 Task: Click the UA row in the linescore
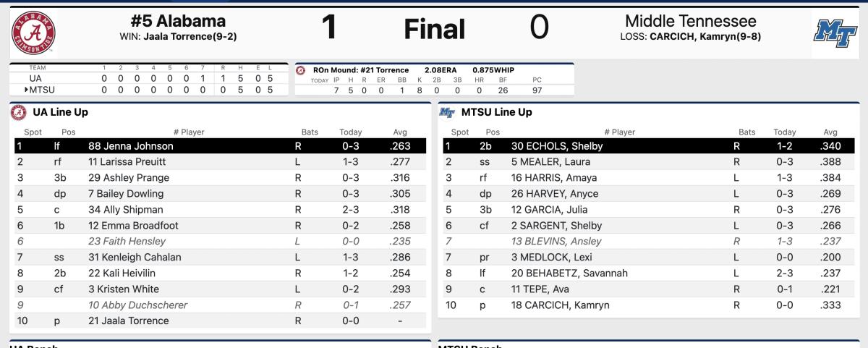coord(142,78)
